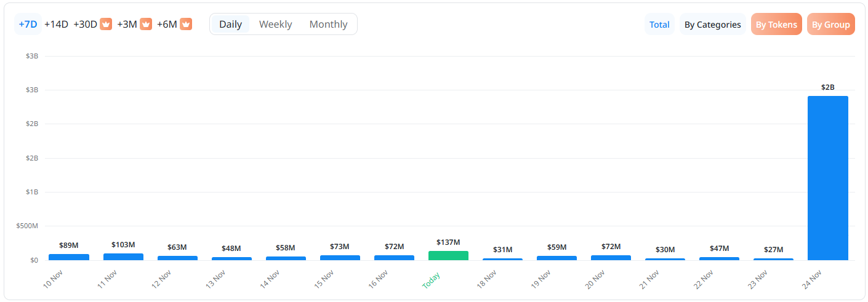Click the 15 Nov $73M bar
Image resolution: width=868 pixels, height=302 pixels.
(x=340, y=258)
